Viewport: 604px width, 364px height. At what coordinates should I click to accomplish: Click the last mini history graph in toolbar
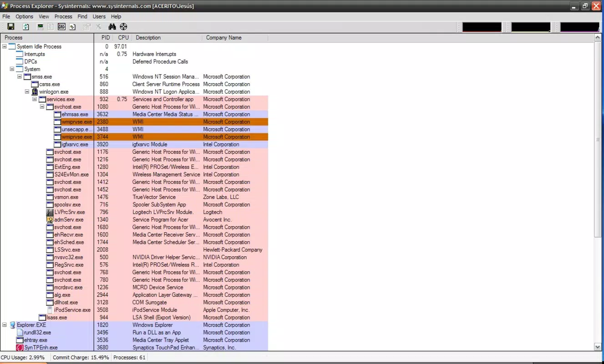pyautogui.click(x=580, y=27)
